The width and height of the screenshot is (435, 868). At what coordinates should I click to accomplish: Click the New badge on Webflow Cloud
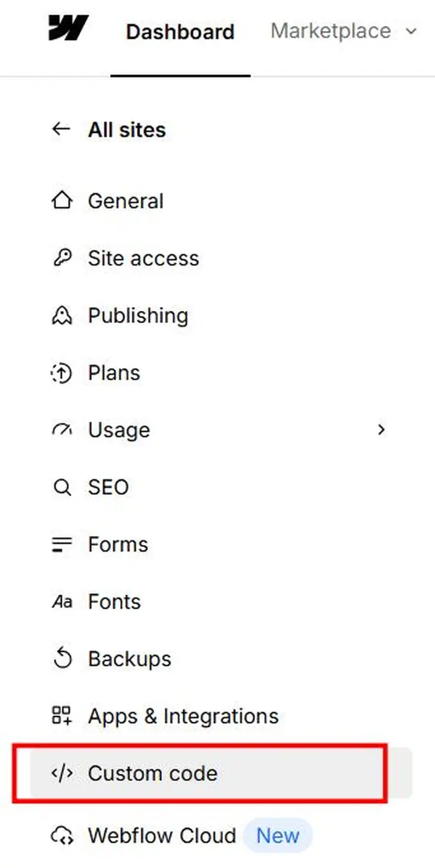(x=278, y=836)
